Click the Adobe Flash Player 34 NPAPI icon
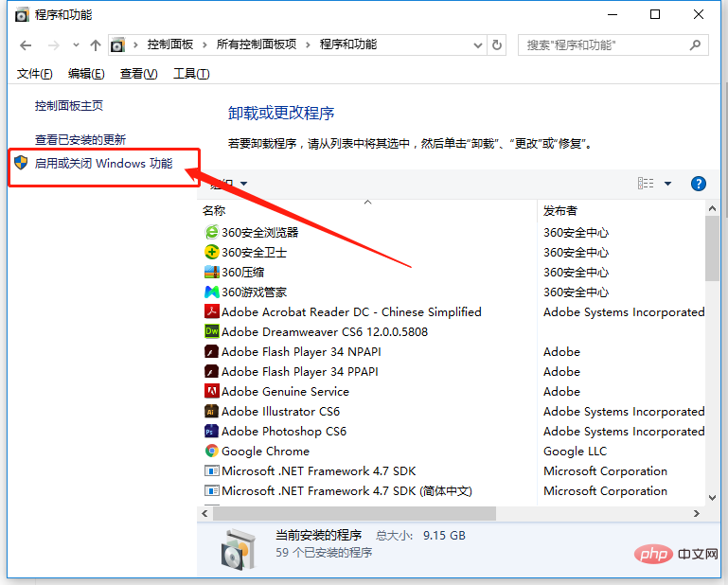Image resolution: width=728 pixels, height=585 pixels. [x=212, y=351]
